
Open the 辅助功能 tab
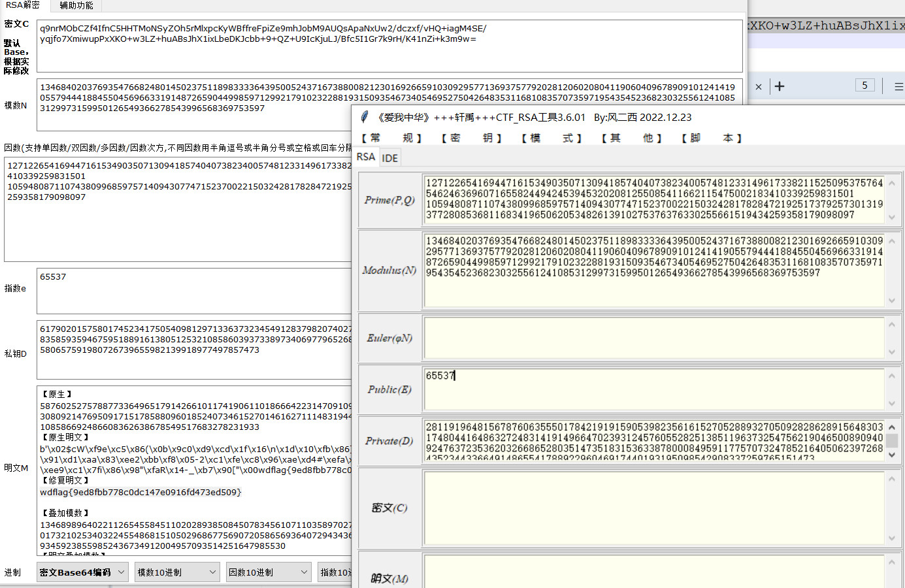(76, 5)
